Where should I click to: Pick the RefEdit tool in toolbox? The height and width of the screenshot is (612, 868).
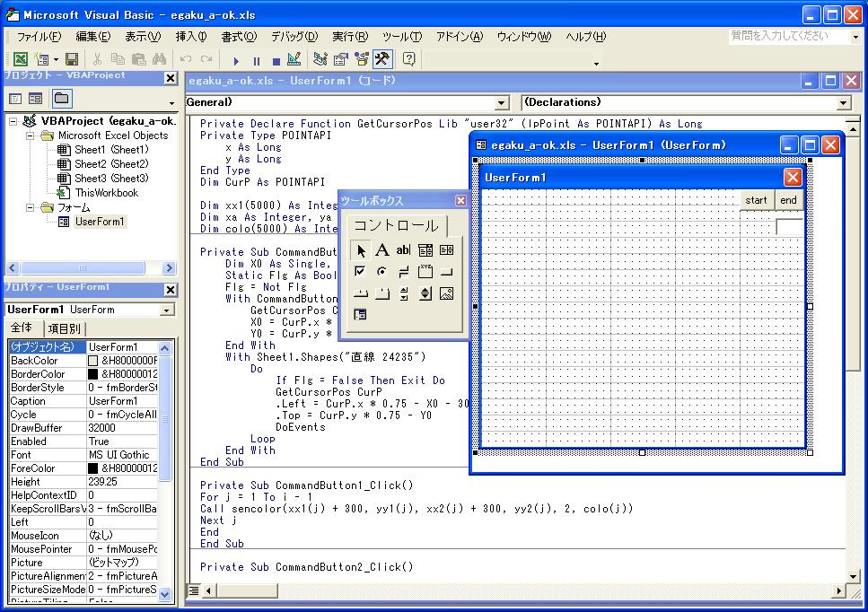pyautogui.click(x=360, y=315)
